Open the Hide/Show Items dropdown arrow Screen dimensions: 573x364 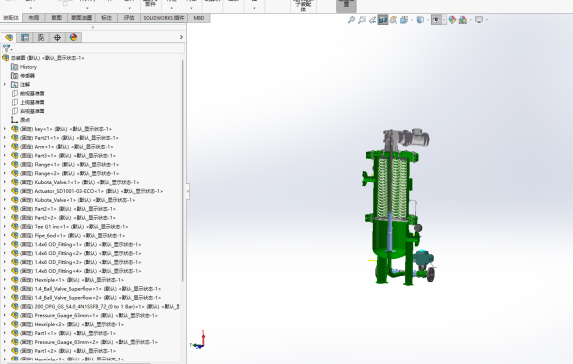click(444, 20)
